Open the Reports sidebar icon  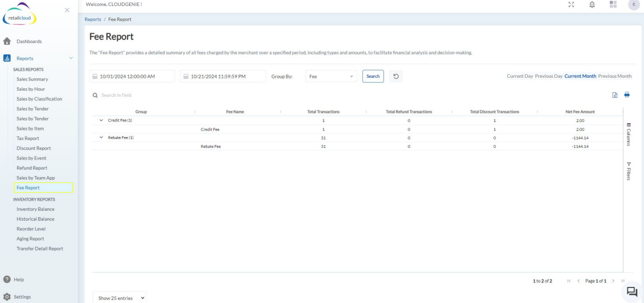click(x=7, y=58)
